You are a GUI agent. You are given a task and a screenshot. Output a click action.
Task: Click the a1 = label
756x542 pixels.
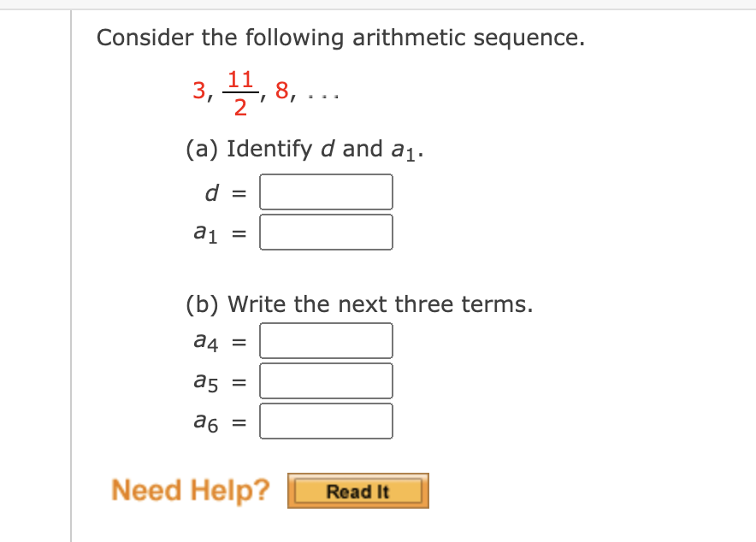point(218,232)
